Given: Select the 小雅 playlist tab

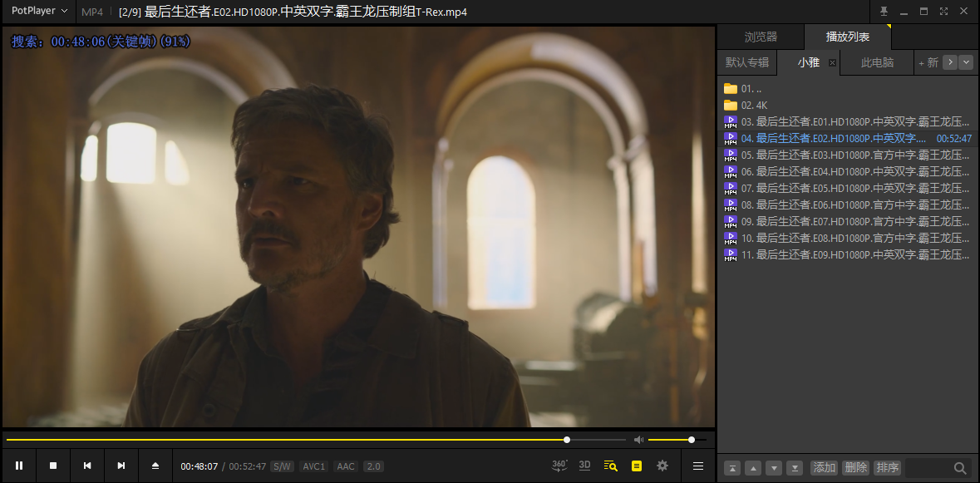Looking at the screenshot, I should point(808,62).
